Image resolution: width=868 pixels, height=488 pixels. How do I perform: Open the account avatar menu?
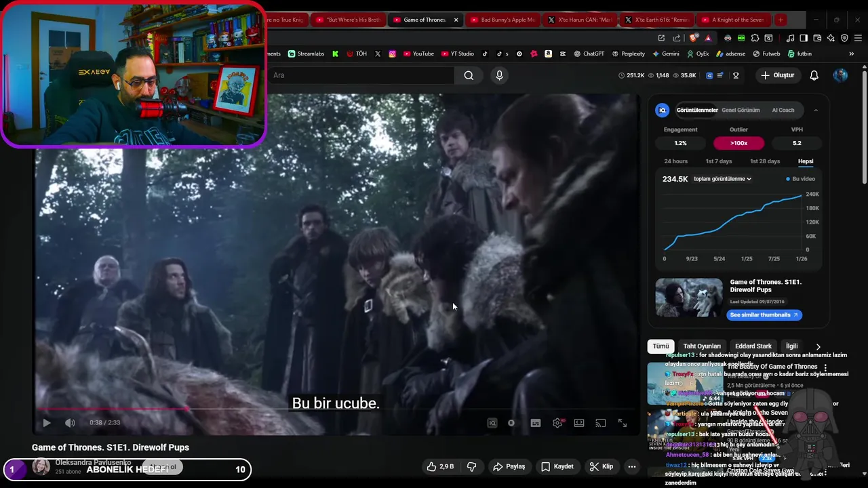click(840, 75)
